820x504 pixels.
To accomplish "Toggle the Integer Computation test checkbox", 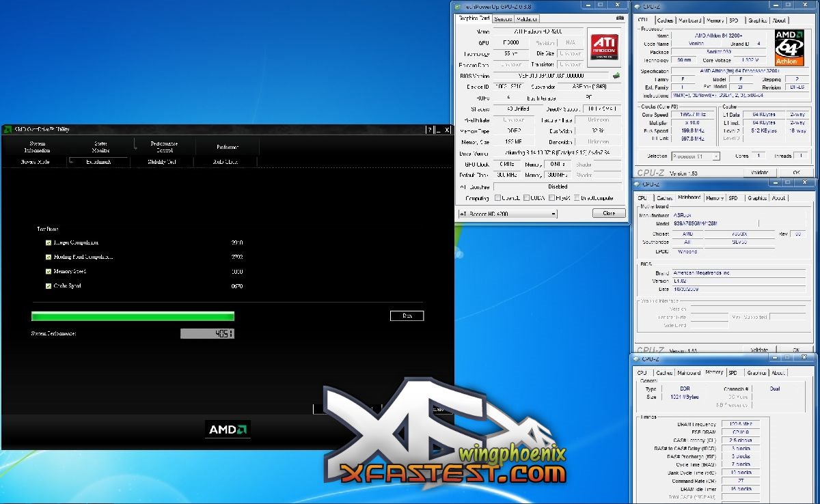I will pyautogui.click(x=49, y=242).
